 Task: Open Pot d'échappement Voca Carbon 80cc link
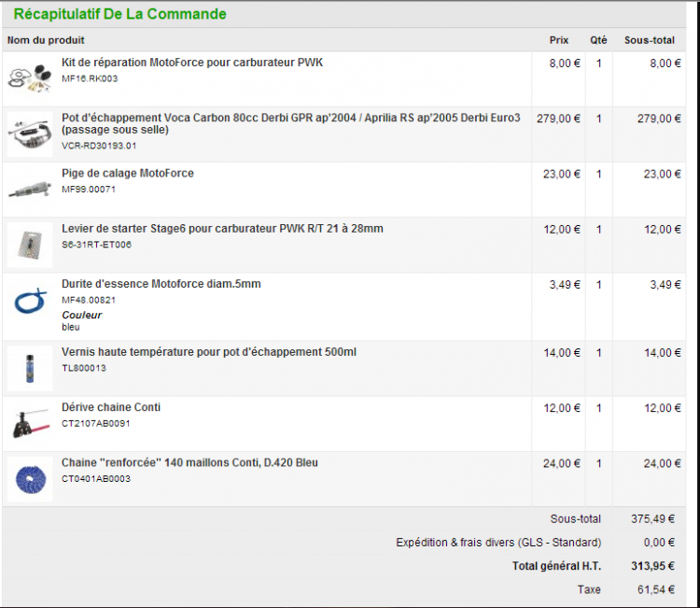click(290, 123)
